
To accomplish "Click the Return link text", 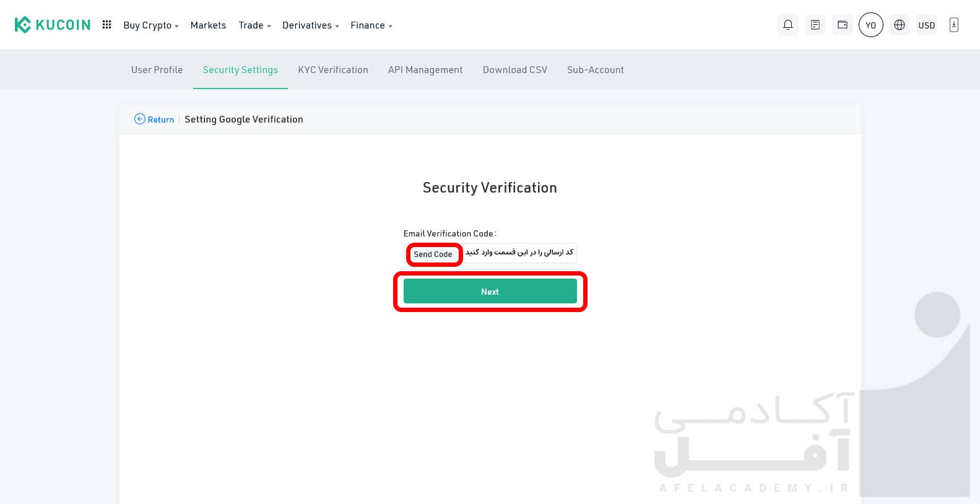I will pyautogui.click(x=161, y=119).
